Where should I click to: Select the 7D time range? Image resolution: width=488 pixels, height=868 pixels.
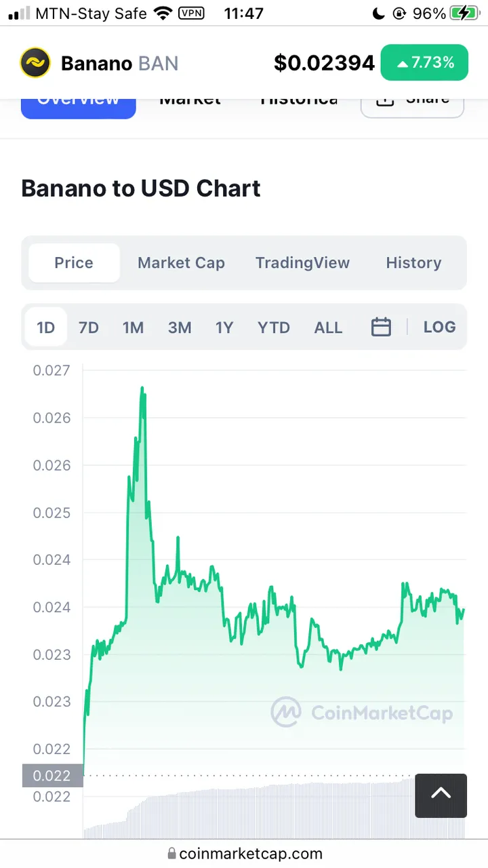tap(88, 328)
